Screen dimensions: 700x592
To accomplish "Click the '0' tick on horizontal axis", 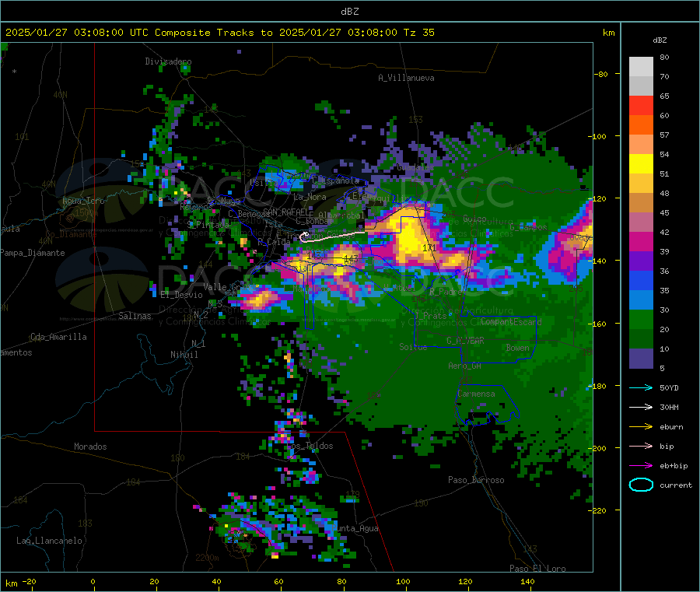I will point(93,581).
